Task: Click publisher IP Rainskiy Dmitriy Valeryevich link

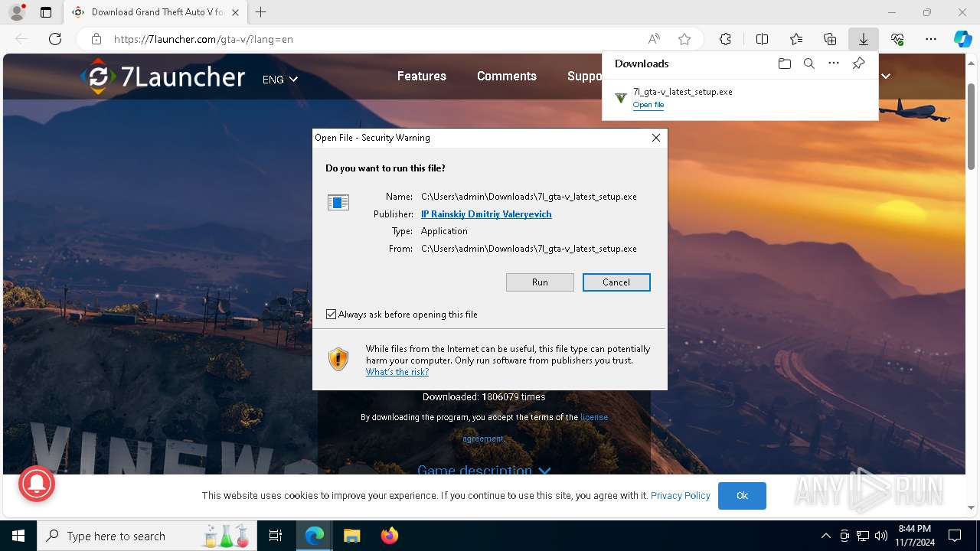Action: tap(486, 214)
